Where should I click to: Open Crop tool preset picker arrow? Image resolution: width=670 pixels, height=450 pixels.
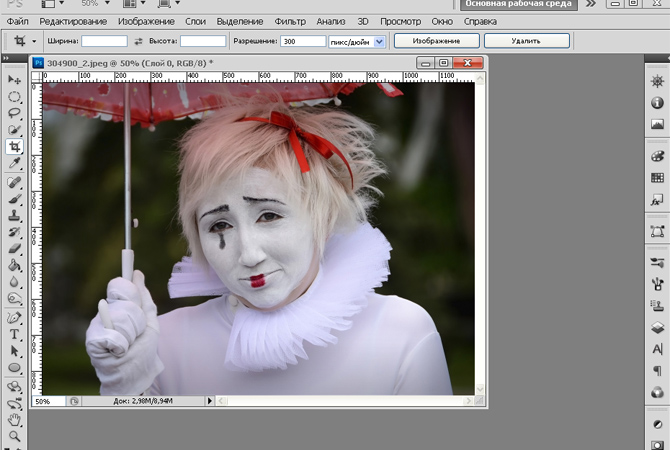pos(35,41)
